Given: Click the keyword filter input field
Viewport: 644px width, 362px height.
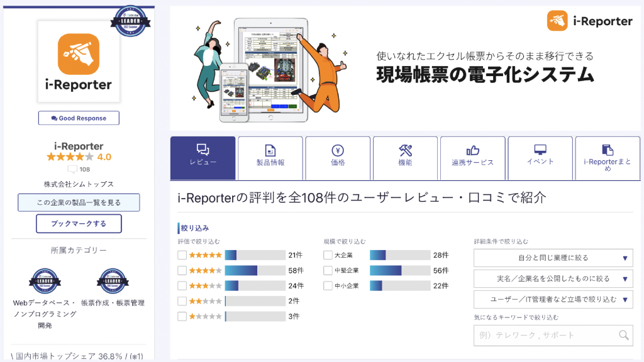Looking at the screenshot, I should (553, 336).
